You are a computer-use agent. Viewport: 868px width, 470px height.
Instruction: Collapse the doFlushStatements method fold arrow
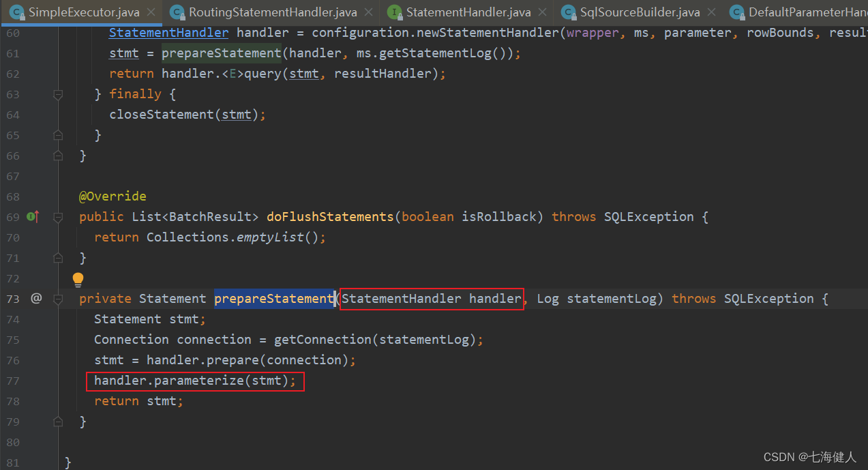pos(58,216)
